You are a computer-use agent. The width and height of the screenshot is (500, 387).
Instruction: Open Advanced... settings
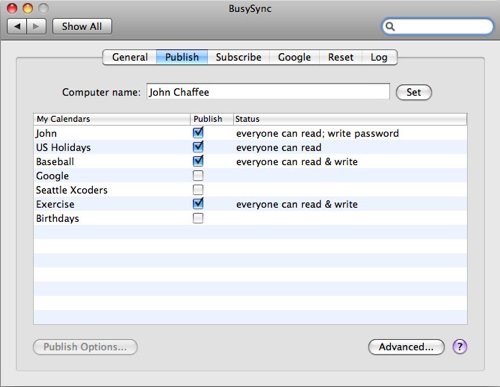406,347
